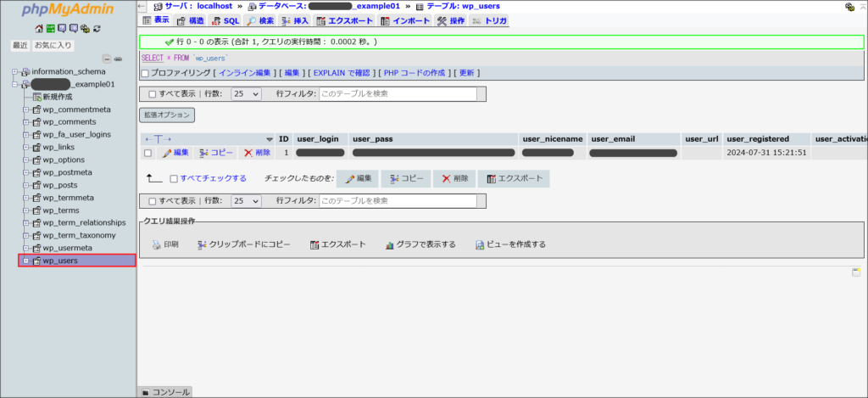Select wp_term_taxonomy in the tree
The height and width of the screenshot is (398, 868).
coord(79,235)
